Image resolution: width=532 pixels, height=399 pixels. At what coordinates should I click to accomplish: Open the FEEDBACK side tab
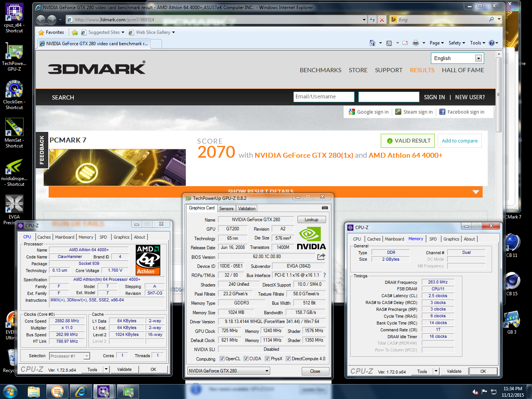click(x=42, y=150)
